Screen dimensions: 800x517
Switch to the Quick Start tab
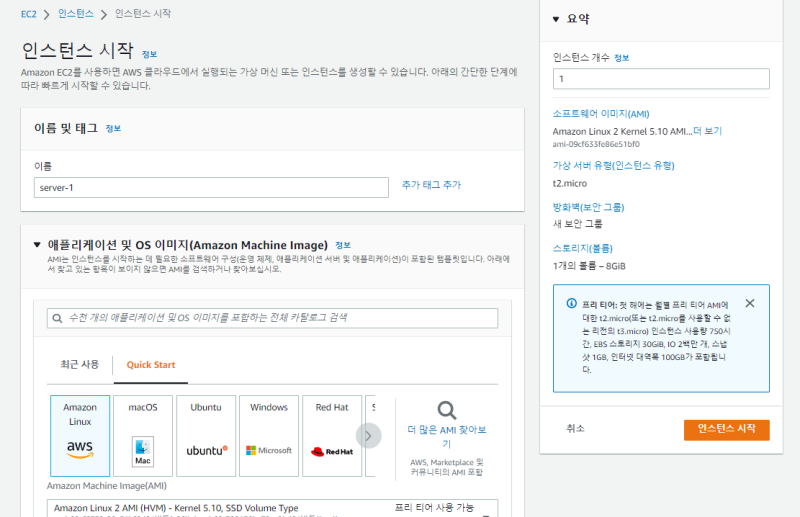click(x=151, y=365)
